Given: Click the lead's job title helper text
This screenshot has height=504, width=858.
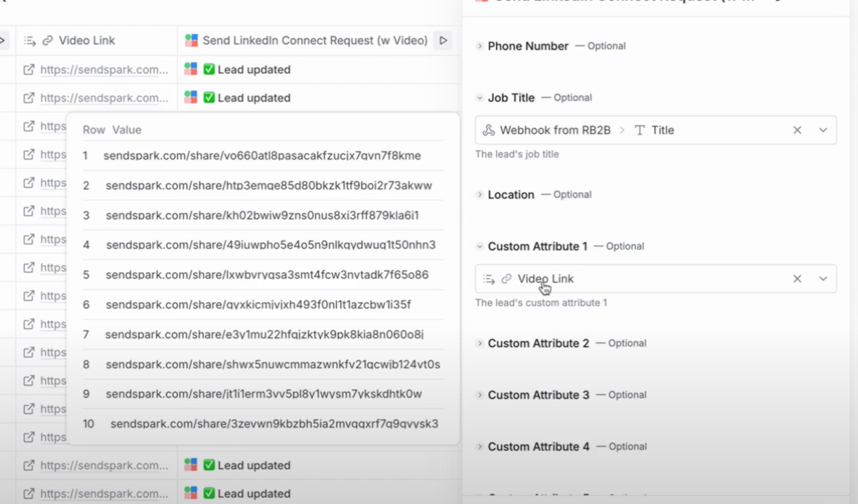Looking at the screenshot, I should click(517, 154).
